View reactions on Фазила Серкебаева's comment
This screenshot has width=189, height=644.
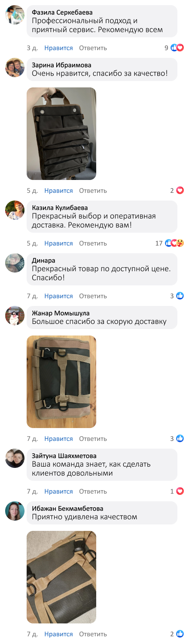(x=174, y=48)
